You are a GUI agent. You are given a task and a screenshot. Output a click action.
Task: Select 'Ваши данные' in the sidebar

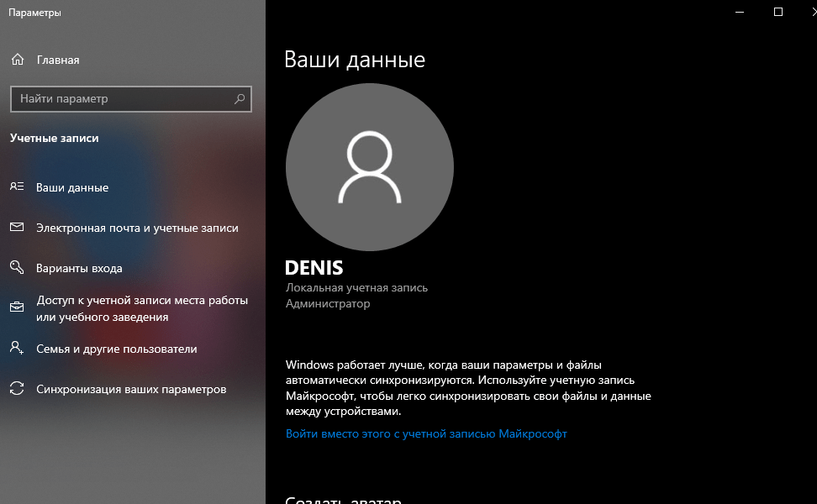pos(72,187)
